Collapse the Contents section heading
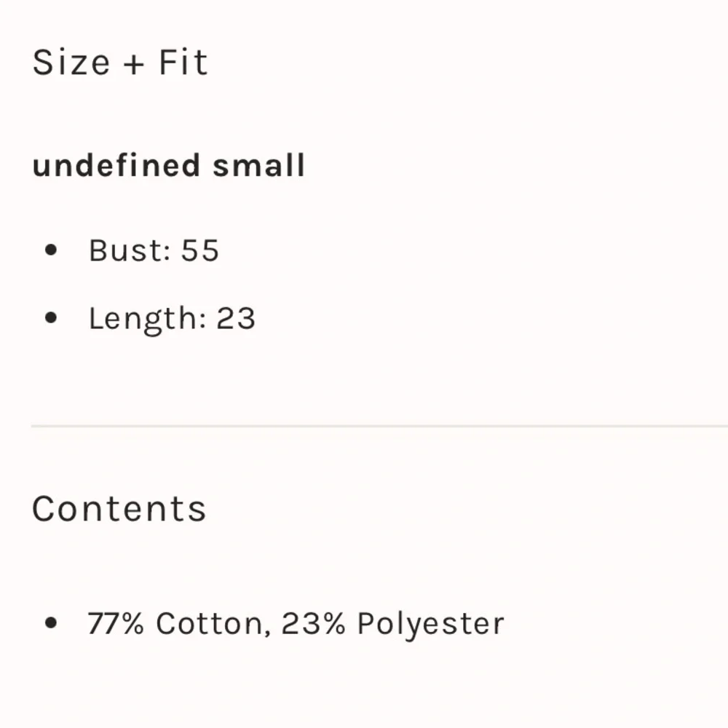 [x=119, y=508]
